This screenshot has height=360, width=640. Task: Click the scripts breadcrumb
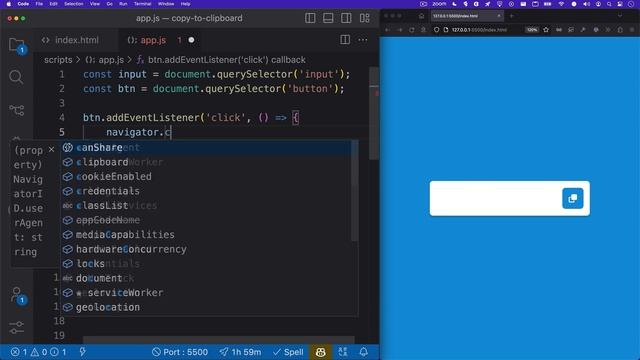58,60
